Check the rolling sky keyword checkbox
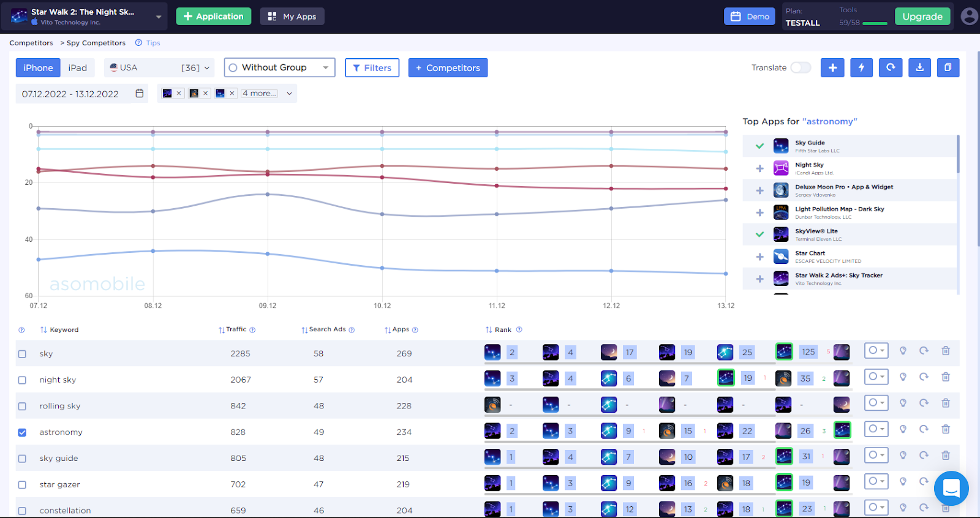980x518 pixels. [22, 407]
